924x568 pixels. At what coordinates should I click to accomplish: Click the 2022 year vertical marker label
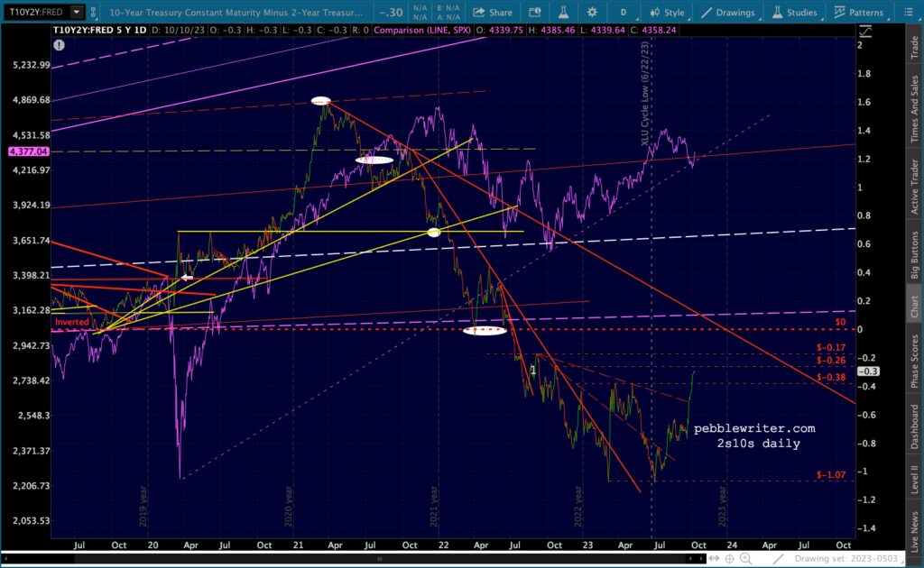click(578, 506)
